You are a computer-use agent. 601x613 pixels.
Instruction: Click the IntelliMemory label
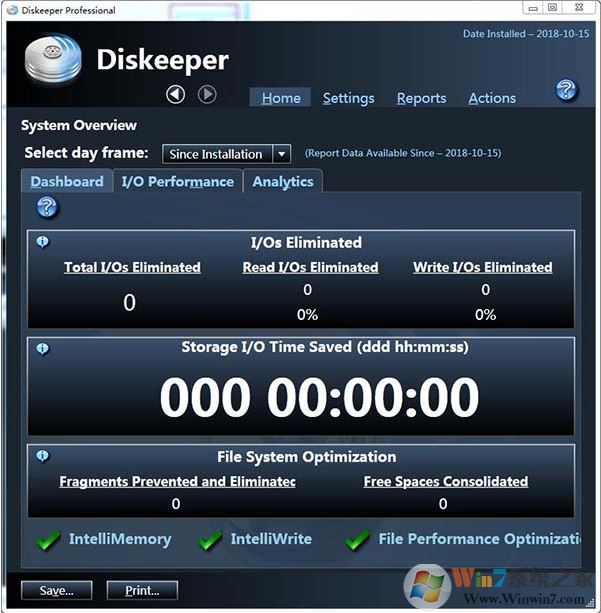(x=120, y=539)
